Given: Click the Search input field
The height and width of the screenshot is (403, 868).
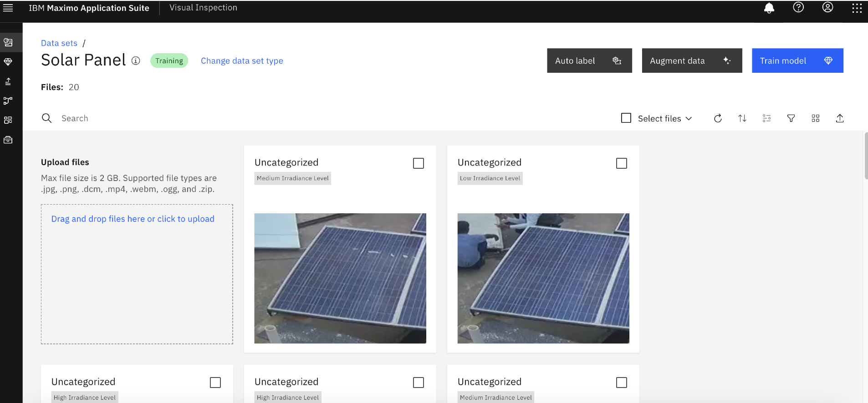Looking at the screenshot, I should coord(319,118).
